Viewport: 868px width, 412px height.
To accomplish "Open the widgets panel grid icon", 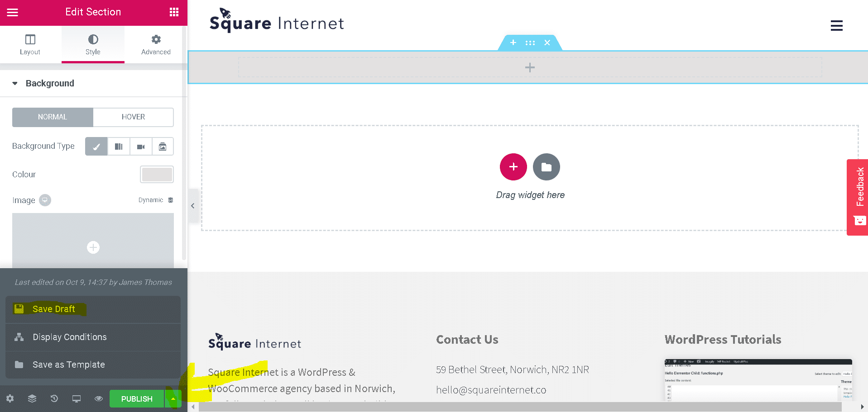I will 174,12.
